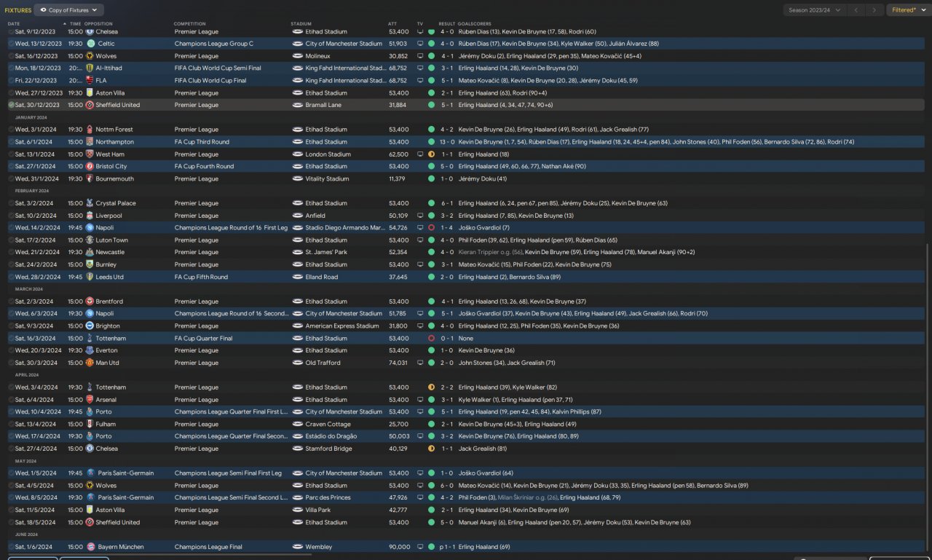This screenshot has height=560, width=932.
Task: Click the Everton club badge
Action: [90, 351]
